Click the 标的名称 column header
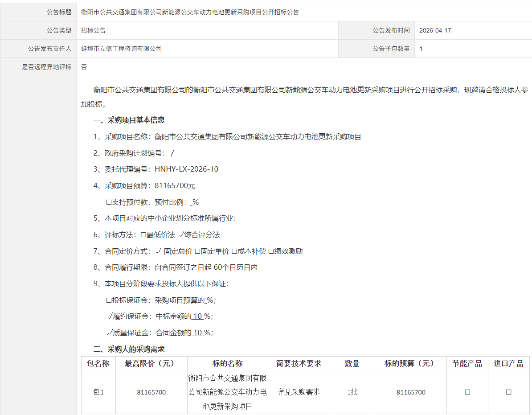This screenshot has height=415, width=532. (x=226, y=363)
